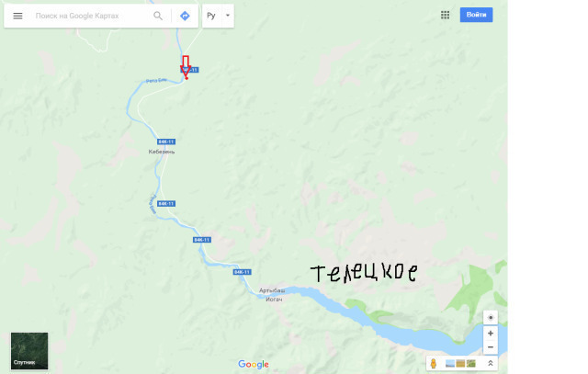The width and height of the screenshot is (588, 374).
Task: Open the second imagery thumbnail
Action: (x=460, y=363)
